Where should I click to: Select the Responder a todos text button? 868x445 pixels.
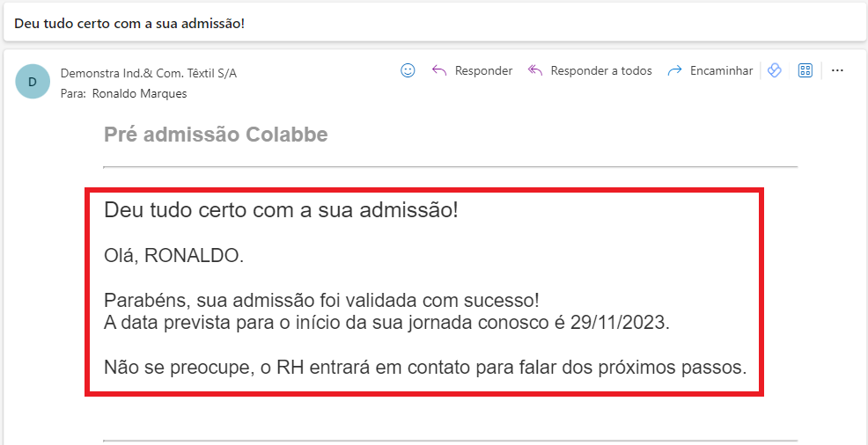601,70
